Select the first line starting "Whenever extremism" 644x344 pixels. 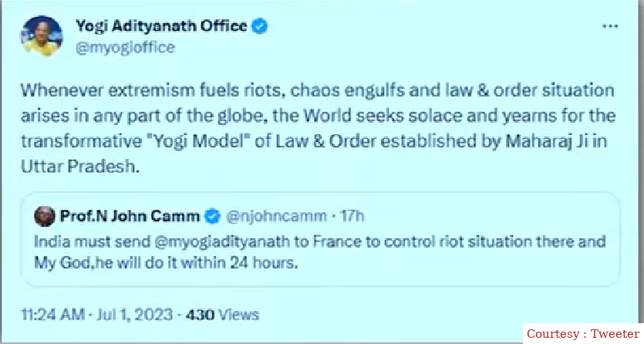pyautogui.click(x=316, y=89)
